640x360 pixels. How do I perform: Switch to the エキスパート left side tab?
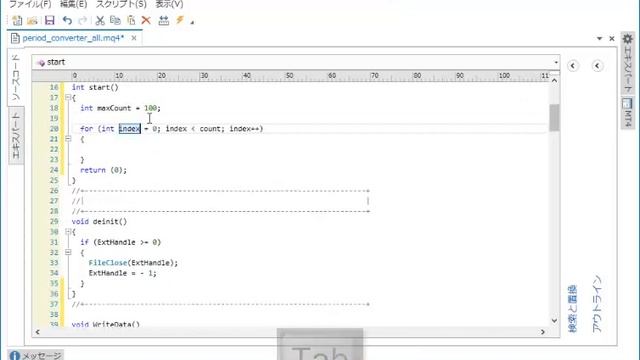pyautogui.click(x=16, y=136)
